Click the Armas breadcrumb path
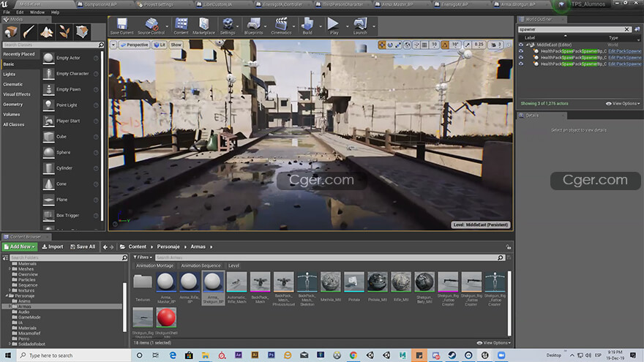This screenshot has width=644, height=362. point(198,246)
